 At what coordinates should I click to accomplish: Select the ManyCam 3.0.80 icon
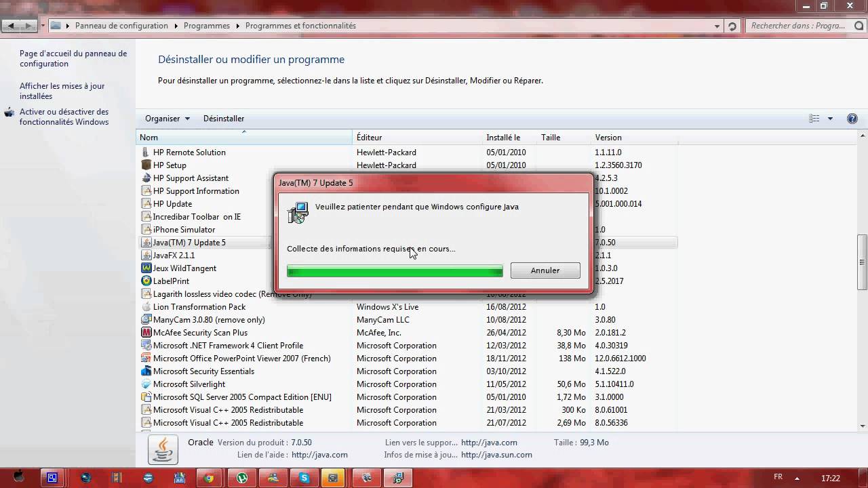146,320
